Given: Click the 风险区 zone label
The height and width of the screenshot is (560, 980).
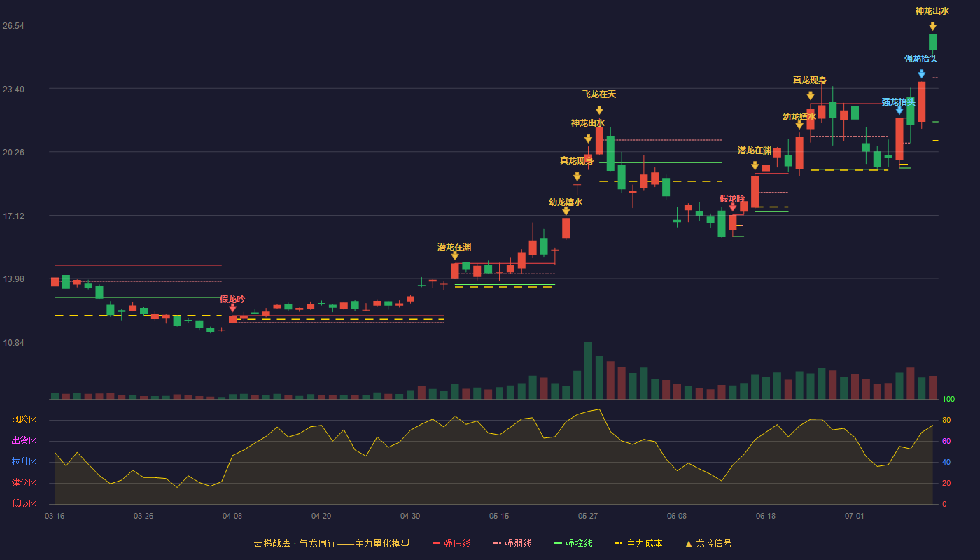Looking at the screenshot, I should point(24,420).
